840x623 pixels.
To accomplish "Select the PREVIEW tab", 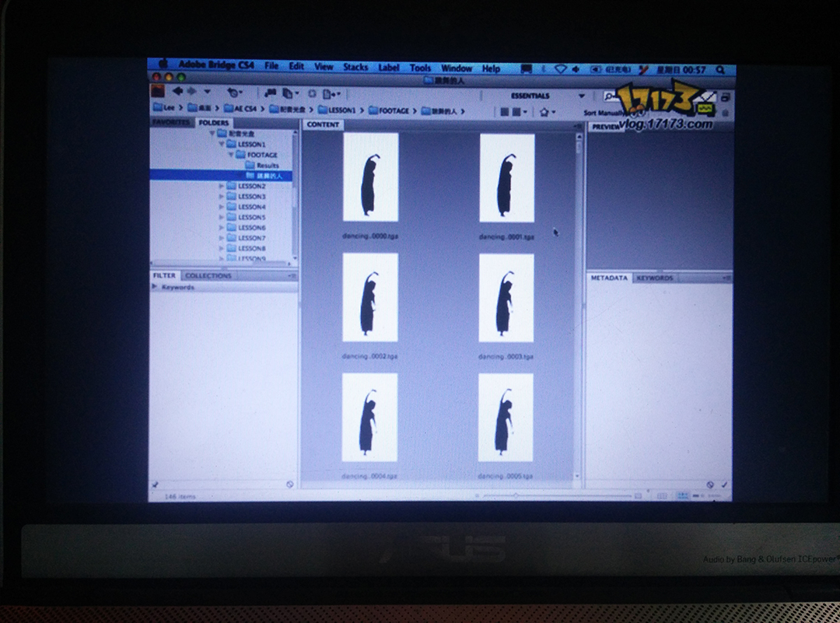I will click(606, 127).
